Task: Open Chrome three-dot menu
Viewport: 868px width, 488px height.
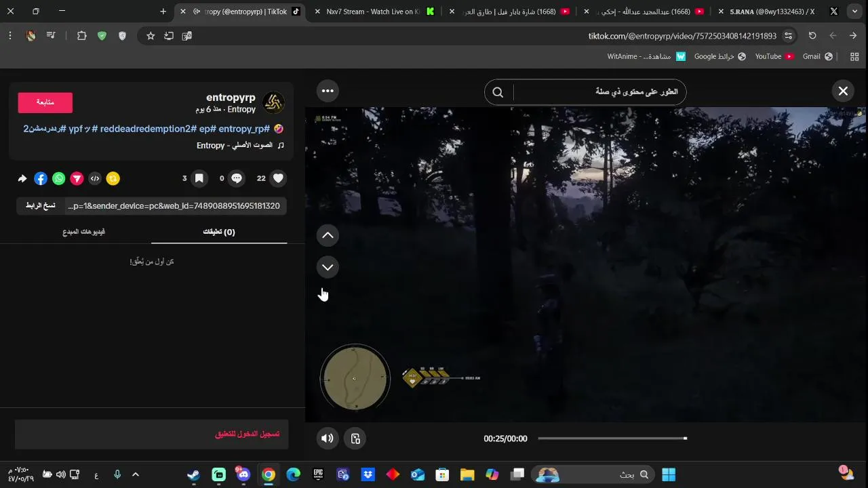Action: click(10, 36)
